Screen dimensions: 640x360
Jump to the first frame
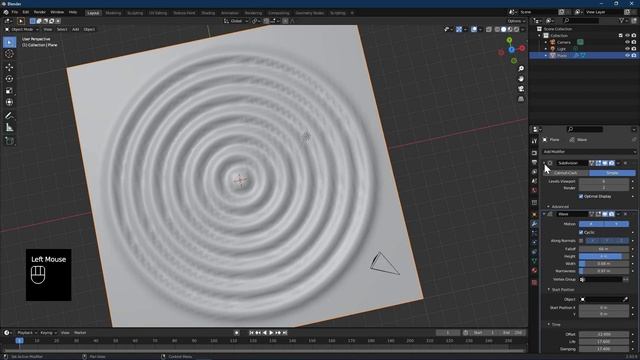coord(251,333)
